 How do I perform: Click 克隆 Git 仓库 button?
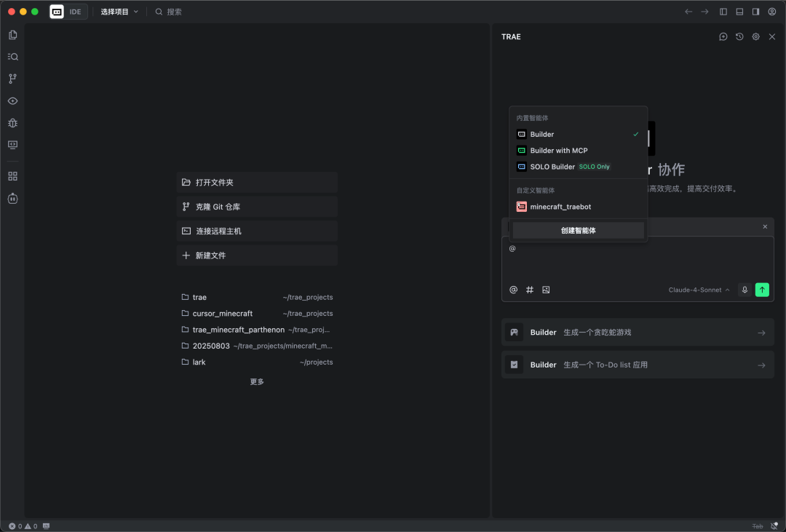tap(257, 207)
